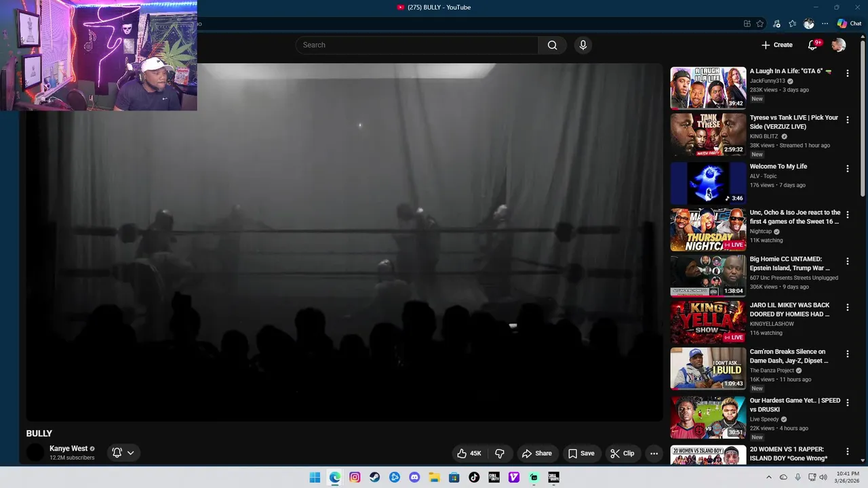This screenshot has width=868, height=488.
Task: Open thumbnail of A Laugh In A Life GTA 6
Action: pos(708,87)
